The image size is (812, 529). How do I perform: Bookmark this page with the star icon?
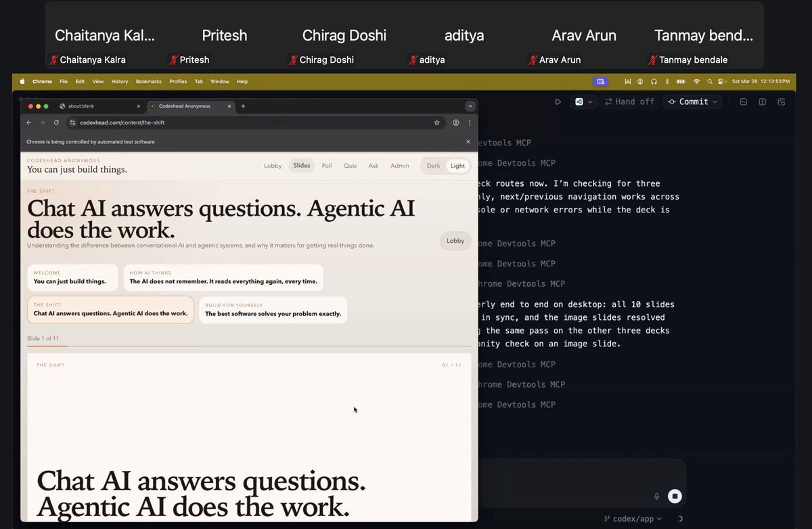coord(437,122)
